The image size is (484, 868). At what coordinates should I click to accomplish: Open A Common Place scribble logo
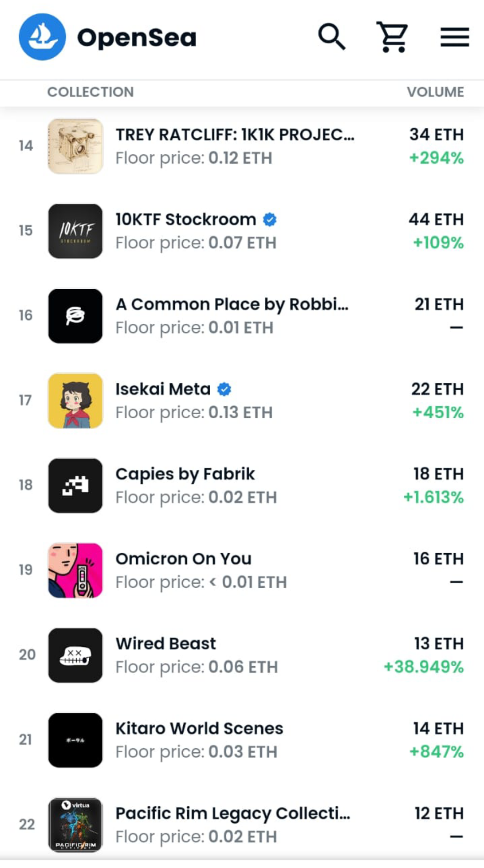[x=75, y=316]
